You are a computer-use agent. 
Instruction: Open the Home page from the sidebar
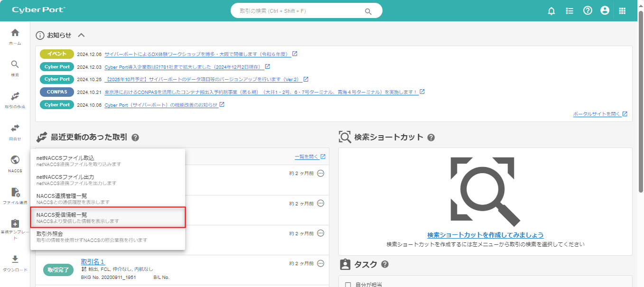tap(15, 36)
